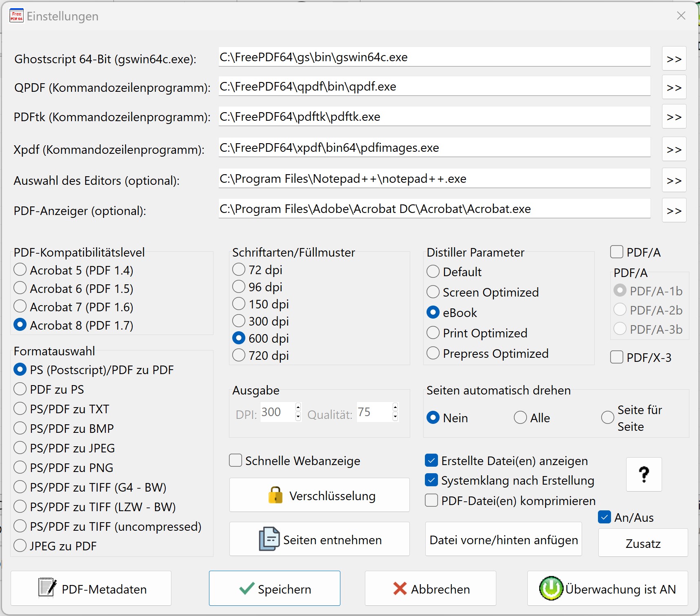Set auto-rotate pages to Nein
Image resolution: width=700 pixels, height=616 pixels.
[x=447, y=418]
